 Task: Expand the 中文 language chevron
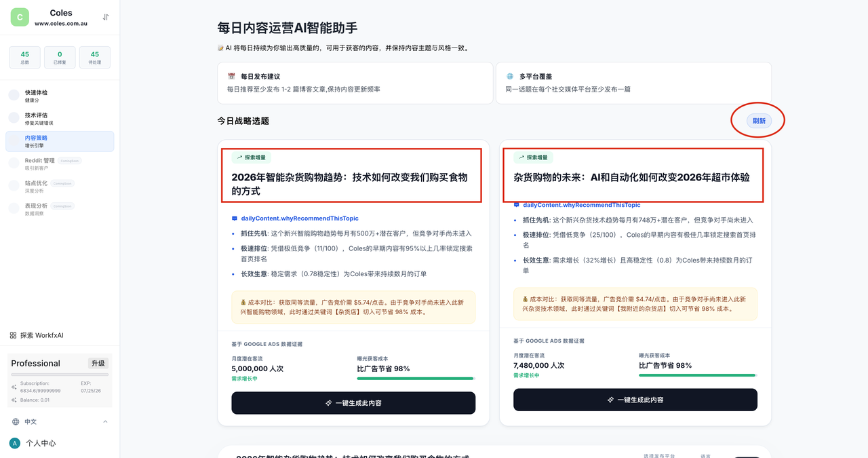pos(105,421)
